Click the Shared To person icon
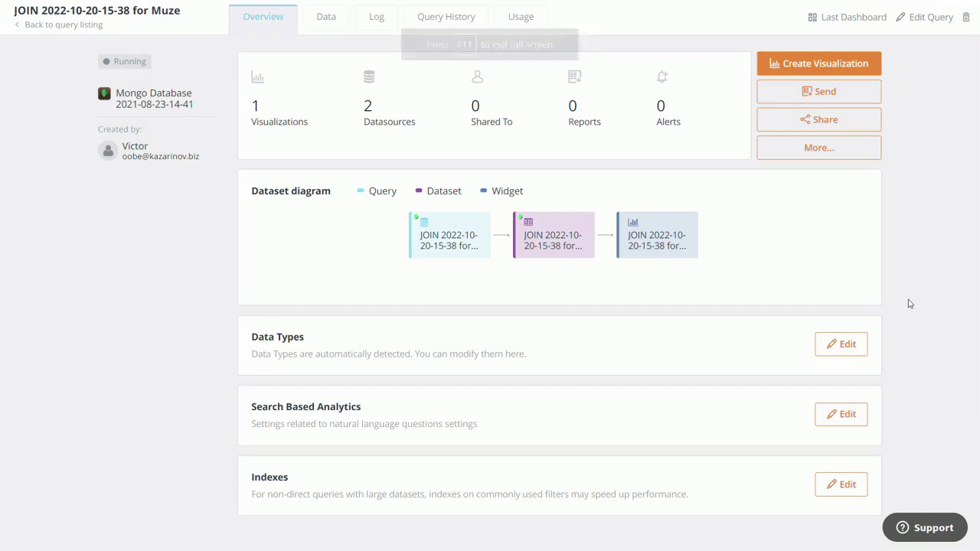Image resolution: width=980 pixels, height=551 pixels. 477,77
